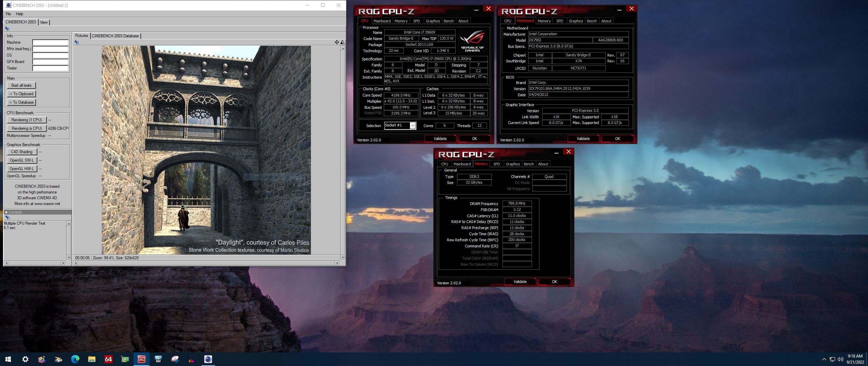Viewport: 868px width, 366px height.
Task: Open the File menu in CINEBENCH
Action: point(8,14)
